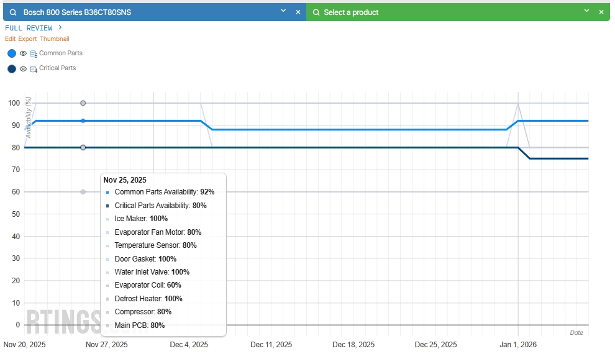Expand the Bosch 800 Series product dropdown

tap(283, 11)
